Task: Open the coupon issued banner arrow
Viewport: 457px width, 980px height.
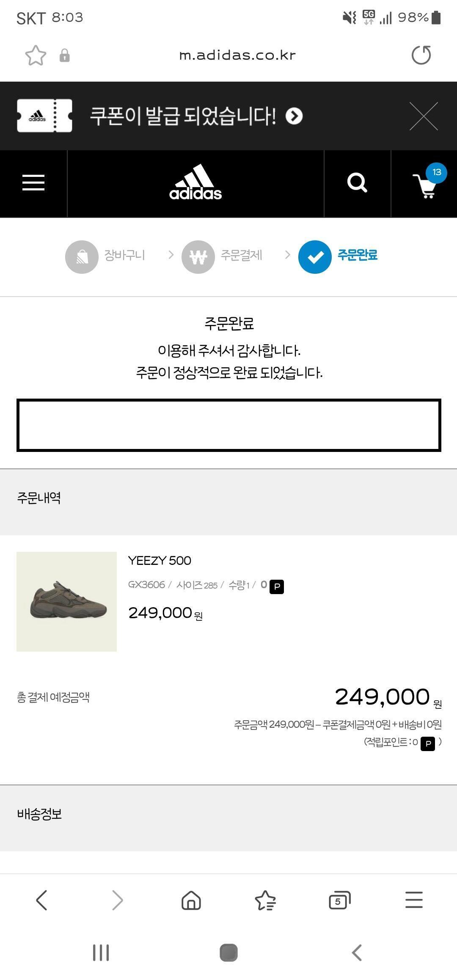Action: (294, 116)
